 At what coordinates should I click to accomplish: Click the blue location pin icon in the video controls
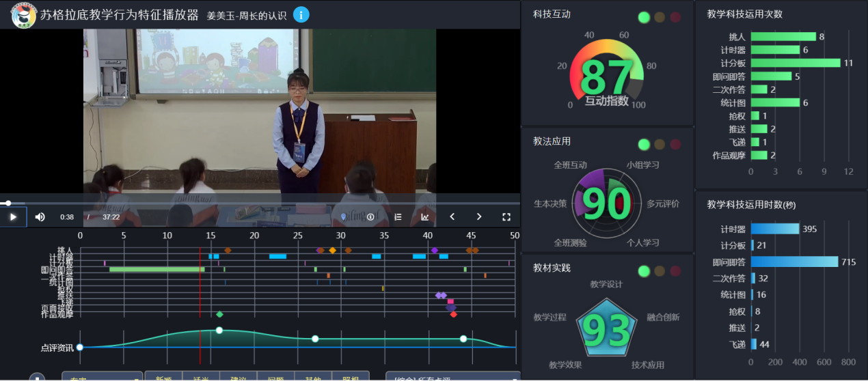click(344, 217)
